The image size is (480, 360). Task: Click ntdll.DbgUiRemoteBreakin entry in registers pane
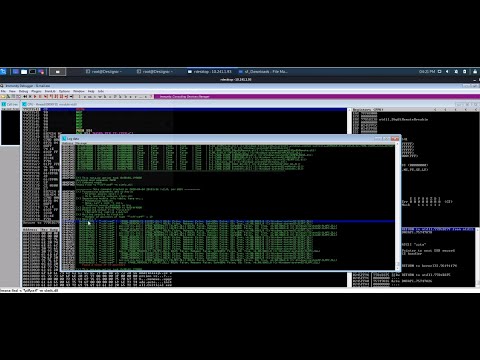pos(403,119)
